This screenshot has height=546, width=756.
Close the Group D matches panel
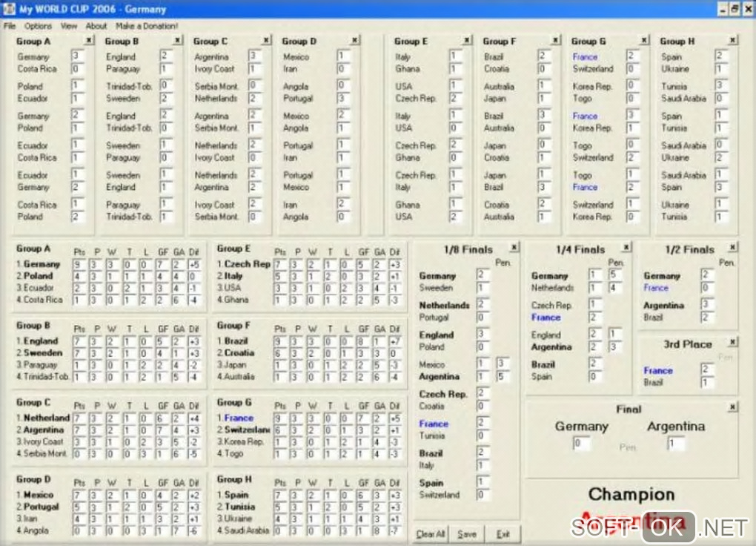click(x=355, y=41)
